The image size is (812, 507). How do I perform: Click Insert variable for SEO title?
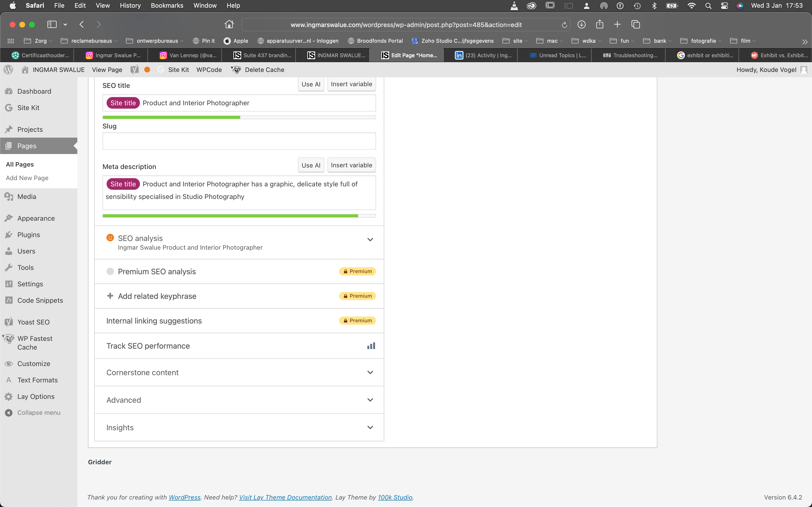(351, 84)
